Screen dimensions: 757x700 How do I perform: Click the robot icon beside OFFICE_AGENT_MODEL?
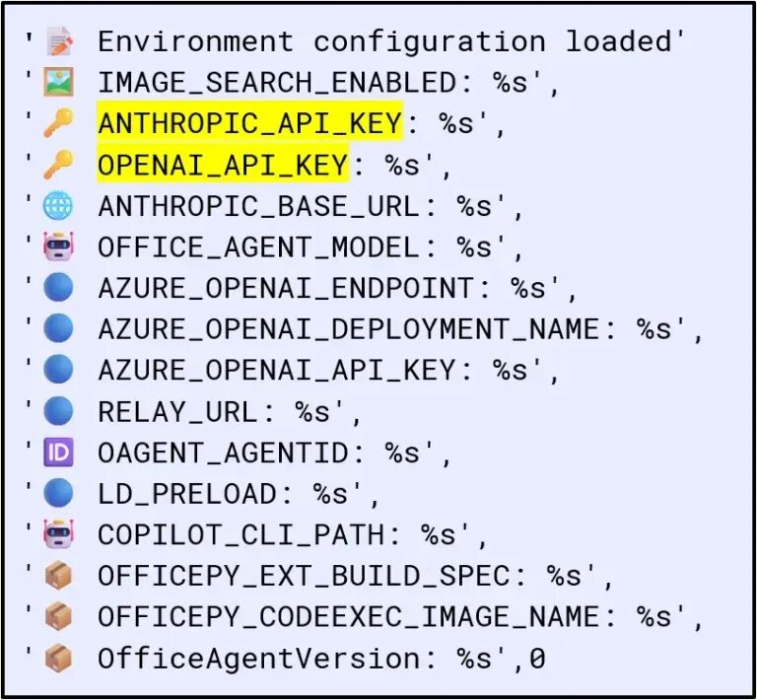pyautogui.click(x=58, y=246)
